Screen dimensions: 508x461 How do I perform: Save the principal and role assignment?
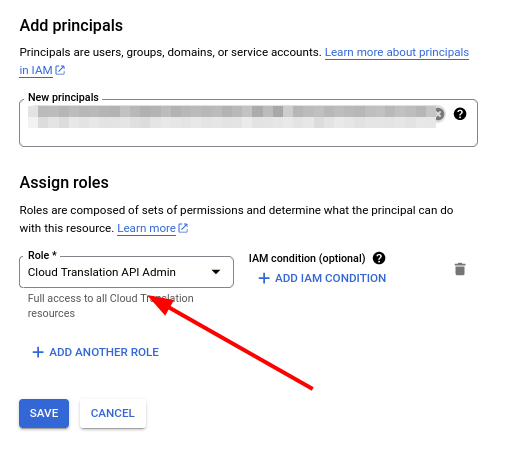tap(44, 413)
